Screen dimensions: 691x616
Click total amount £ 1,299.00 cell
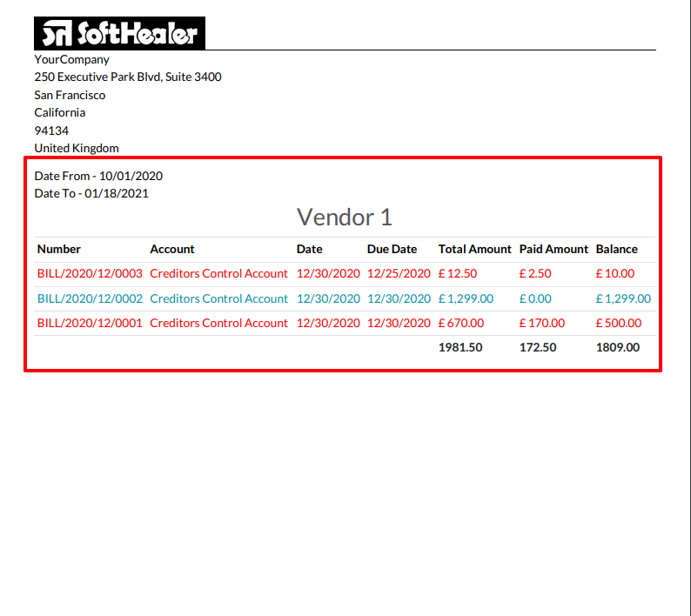pos(466,298)
